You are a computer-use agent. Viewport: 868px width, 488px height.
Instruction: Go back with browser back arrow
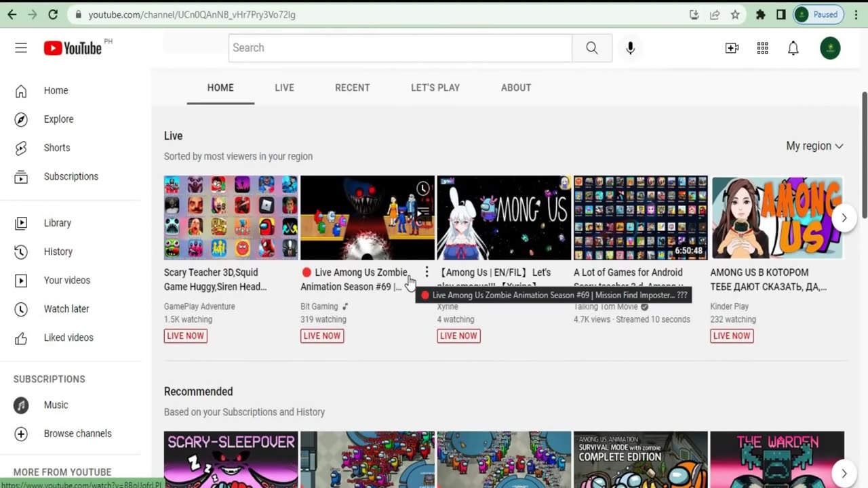tap(12, 14)
